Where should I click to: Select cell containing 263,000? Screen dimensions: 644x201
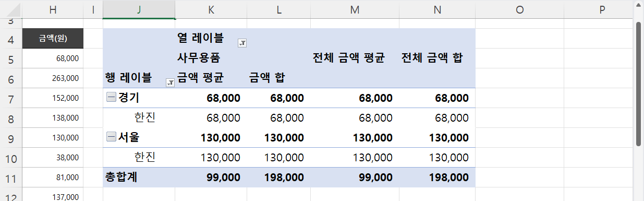coord(53,78)
